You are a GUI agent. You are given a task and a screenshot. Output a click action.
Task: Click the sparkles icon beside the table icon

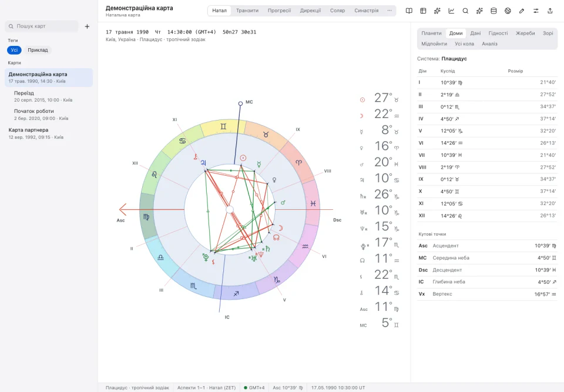(x=437, y=11)
